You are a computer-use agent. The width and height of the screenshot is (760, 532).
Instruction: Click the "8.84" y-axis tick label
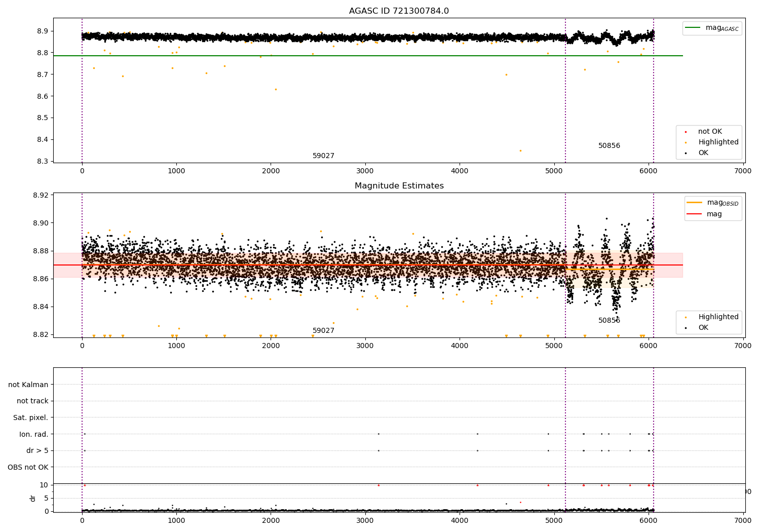click(x=40, y=307)
